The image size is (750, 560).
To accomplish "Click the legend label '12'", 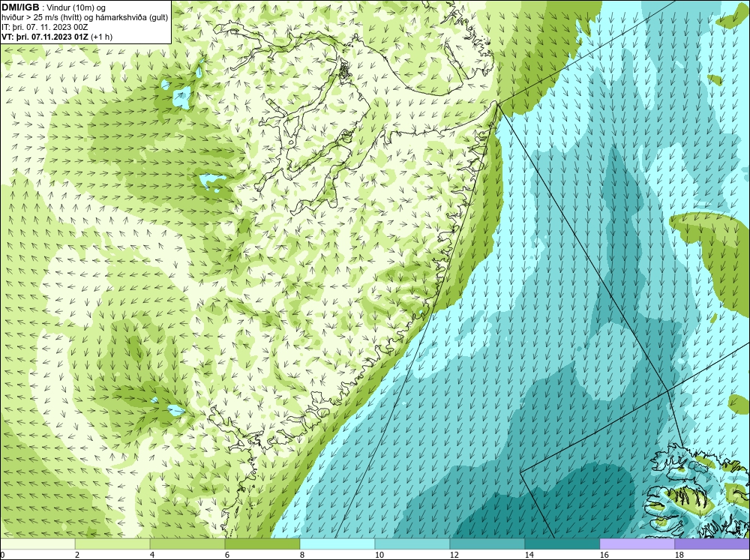I will pos(454,555).
